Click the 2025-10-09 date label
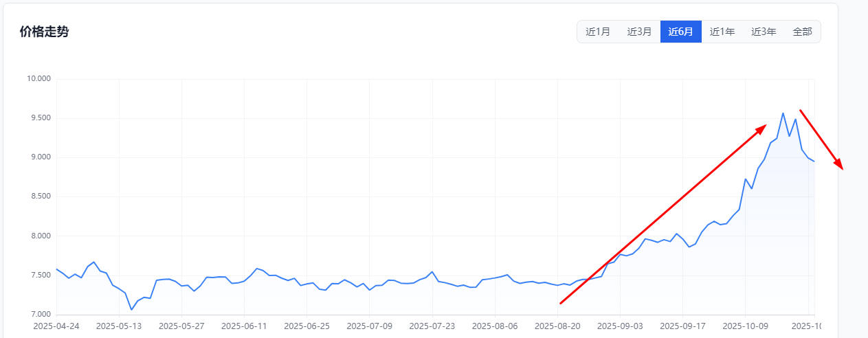868x338 pixels. point(745,326)
